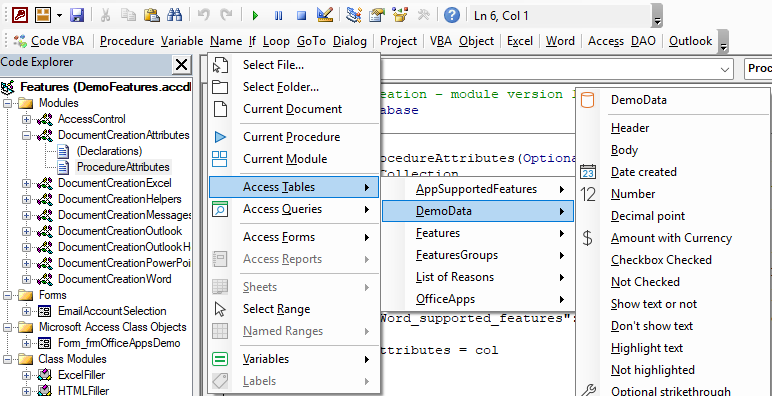Expand the AccessControl module node

(x=26, y=119)
